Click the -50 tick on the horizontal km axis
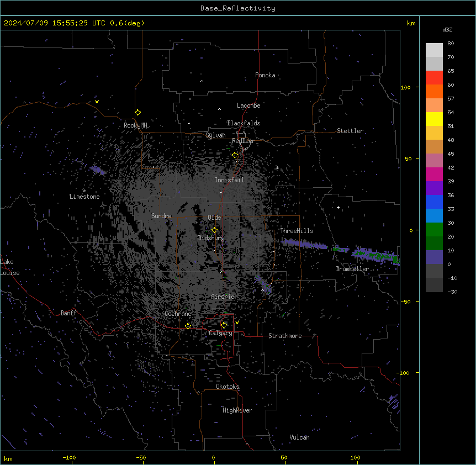 [x=141, y=457]
